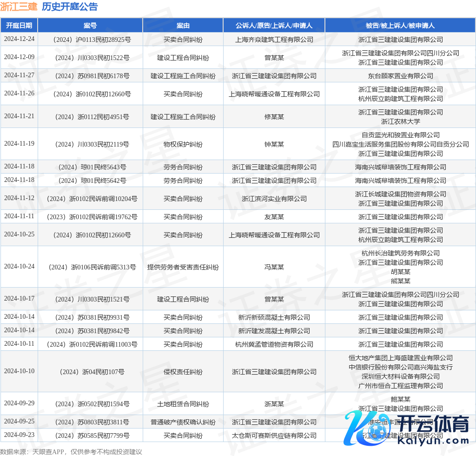The image size is (476, 456).
Task: Click the 天眼查APP data source note
Action: pos(71,451)
